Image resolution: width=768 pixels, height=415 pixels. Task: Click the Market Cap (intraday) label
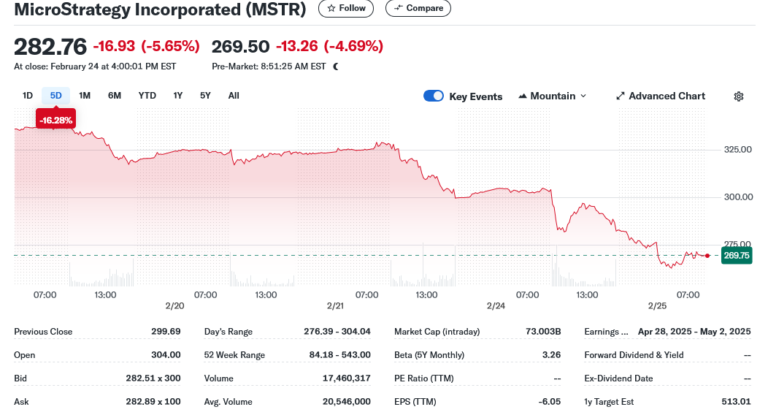pyautogui.click(x=437, y=332)
